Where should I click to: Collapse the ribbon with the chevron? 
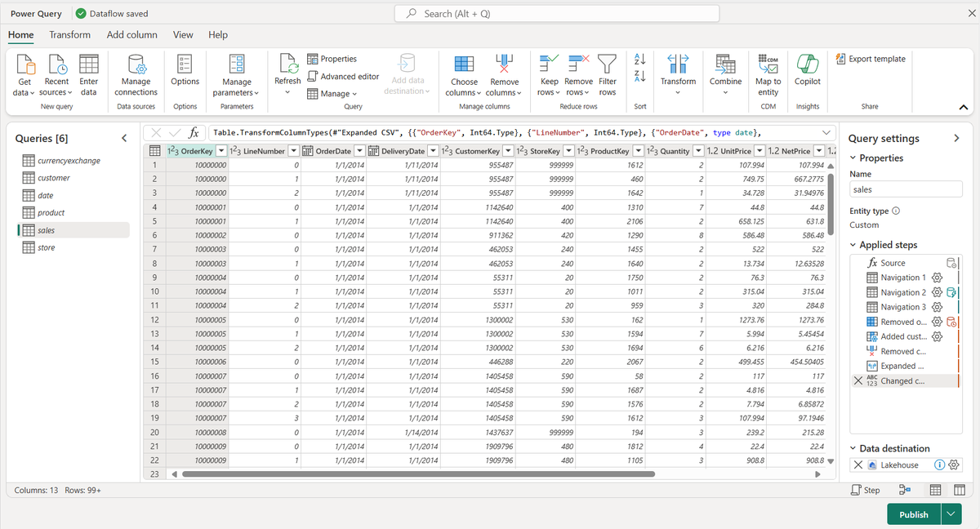(x=963, y=108)
